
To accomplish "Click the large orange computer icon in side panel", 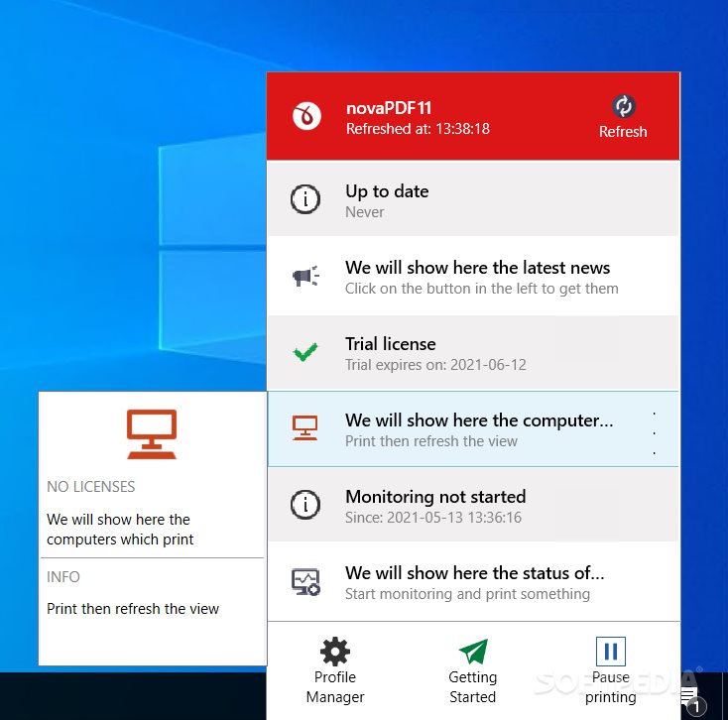I will click(152, 434).
